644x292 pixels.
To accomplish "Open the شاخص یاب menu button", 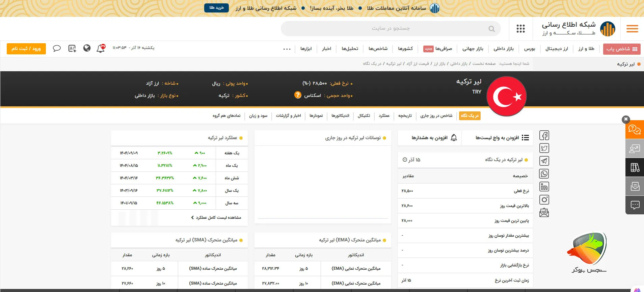I will pos(622,49).
